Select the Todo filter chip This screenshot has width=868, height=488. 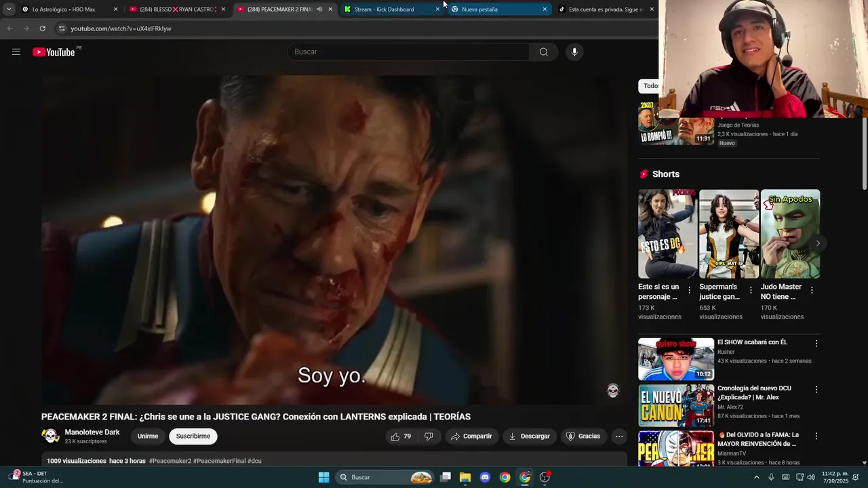coord(650,86)
